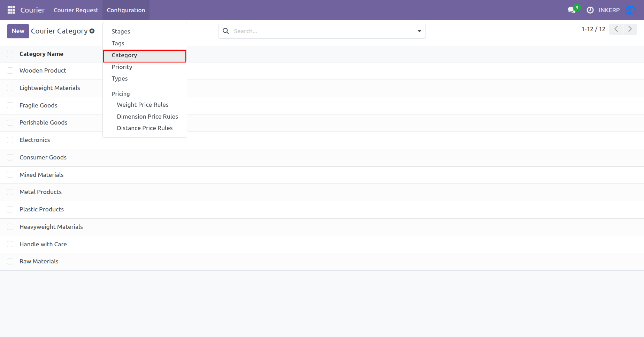Focus the Search input field
Image resolution: width=644 pixels, height=337 pixels.
322,31
